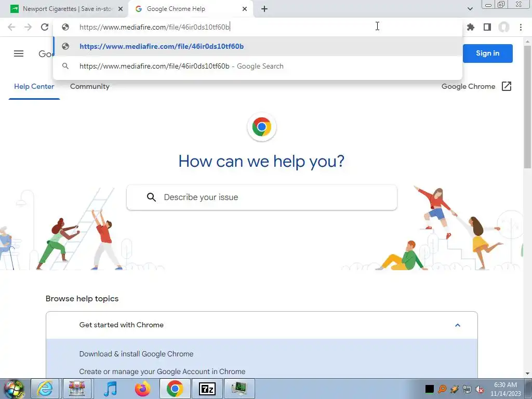Viewport: 532px width, 399px height.
Task: Close the Google Chrome Help tab
Action: pos(245,9)
